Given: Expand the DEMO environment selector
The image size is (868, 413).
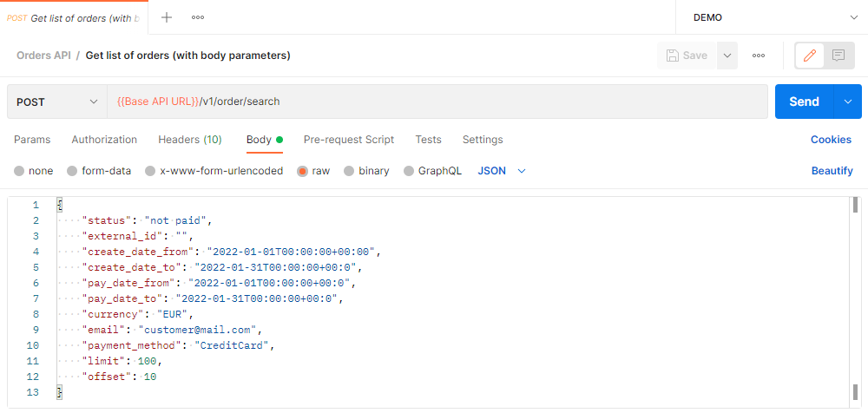Looking at the screenshot, I should [x=772, y=17].
